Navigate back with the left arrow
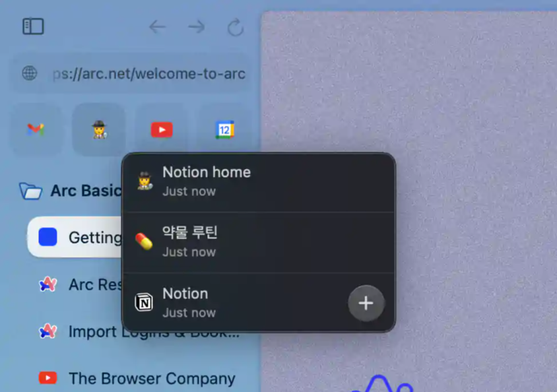 pyautogui.click(x=157, y=27)
